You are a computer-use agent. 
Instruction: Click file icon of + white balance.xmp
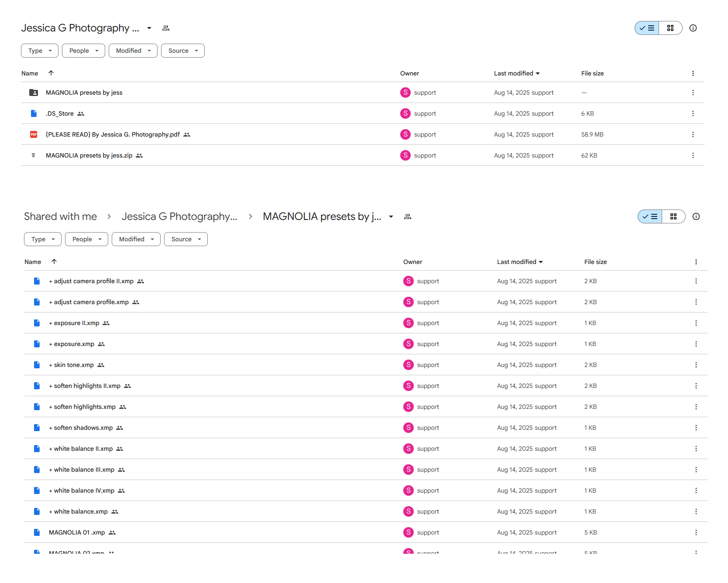pyautogui.click(x=37, y=511)
